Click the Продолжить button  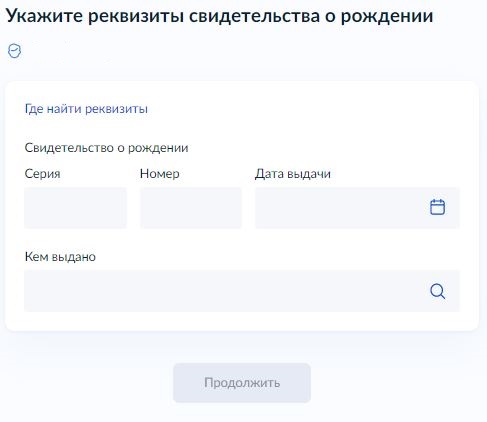click(x=242, y=383)
